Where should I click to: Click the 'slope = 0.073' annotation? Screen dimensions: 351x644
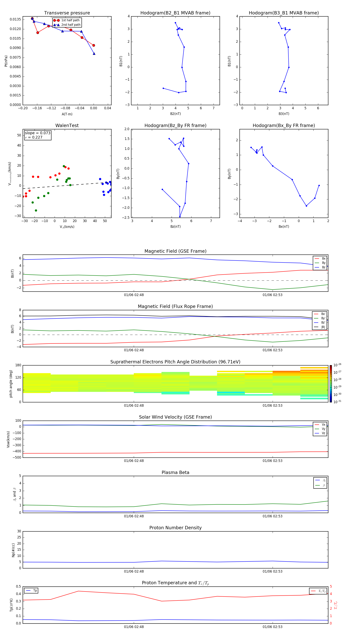[37, 133]
